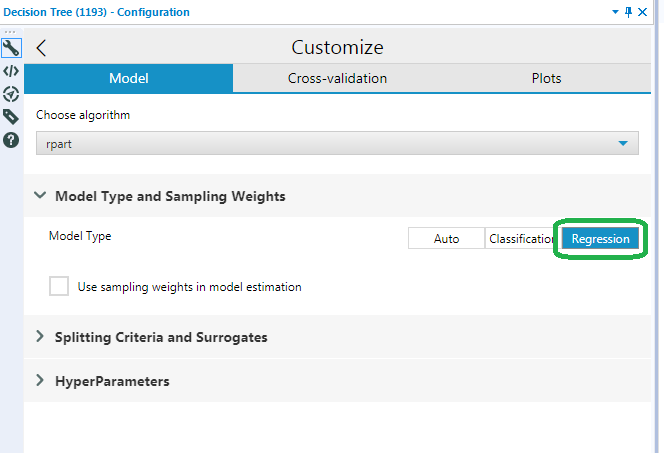664x453 pixels.
Task: Collapse Model Type and Sampling Weights section
Action: (x=40, y=196)
